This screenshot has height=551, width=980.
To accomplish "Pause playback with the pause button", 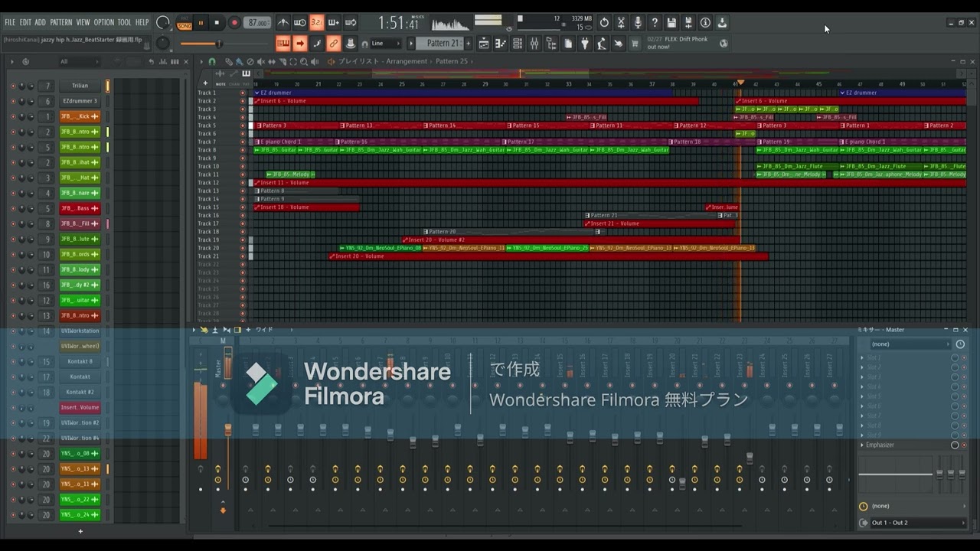I will click(201, 23).
